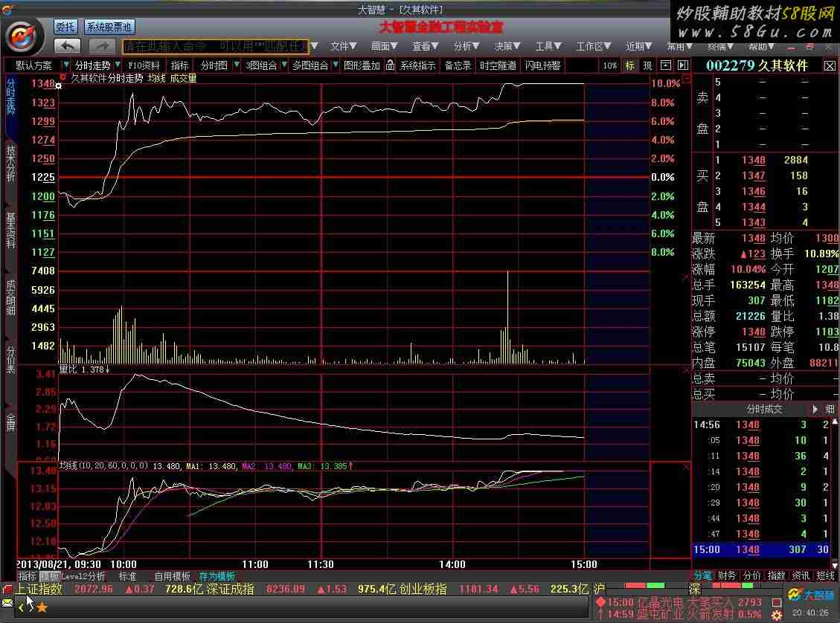Expand the 近期 dropdown menu
The width and height of the screenshot is (840, 623).
[x=638, y=47]
